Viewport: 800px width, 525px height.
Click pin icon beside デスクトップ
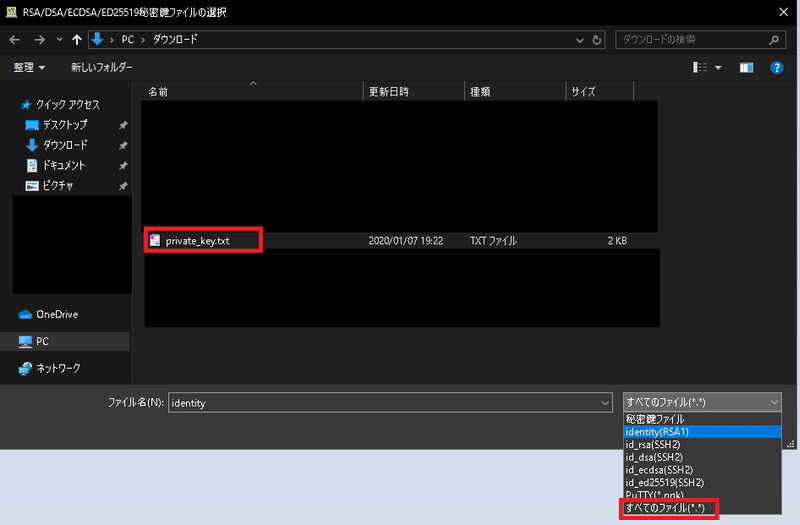[123, 125]
